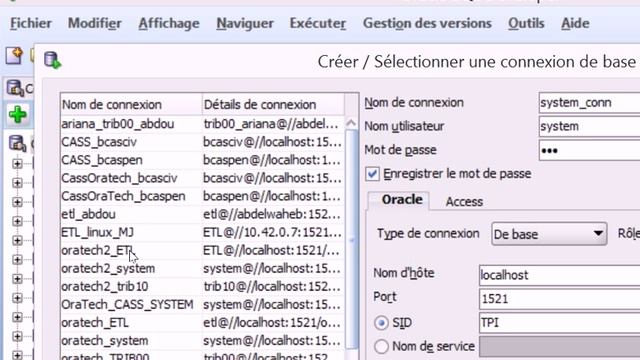Viewport: 640px width, 360px height.
Task: Click the Port field showing 1521
Action: coord(560,299)
